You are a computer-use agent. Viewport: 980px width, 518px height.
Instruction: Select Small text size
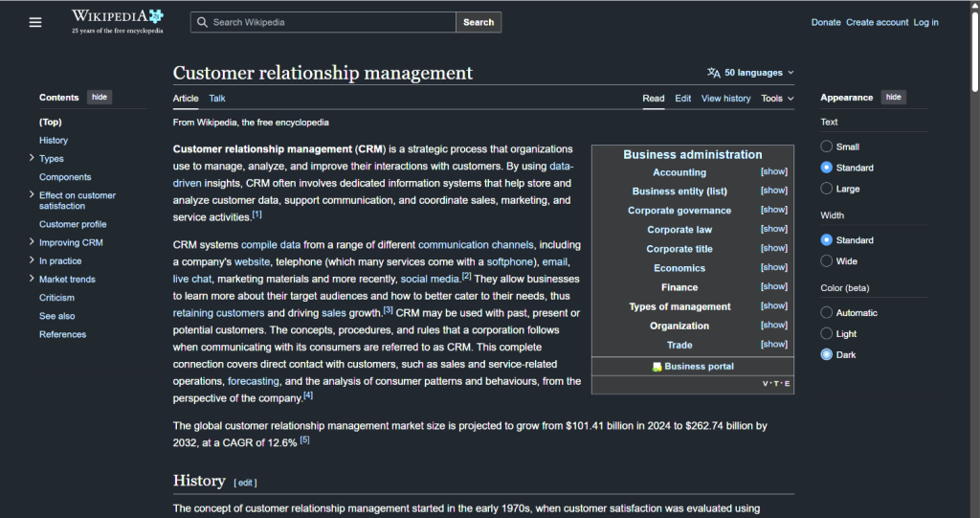pyautogui.click(x=826, y=146)
